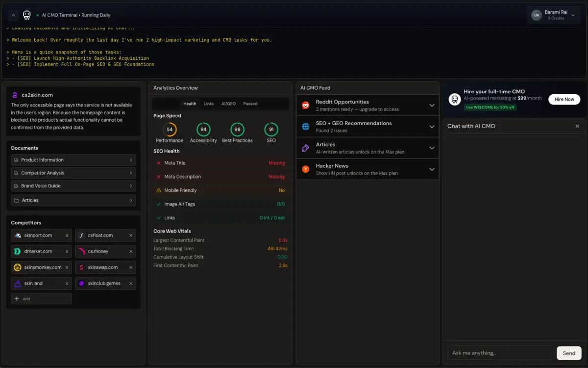Expand the Reddit Opportunities section

[432, 105]
